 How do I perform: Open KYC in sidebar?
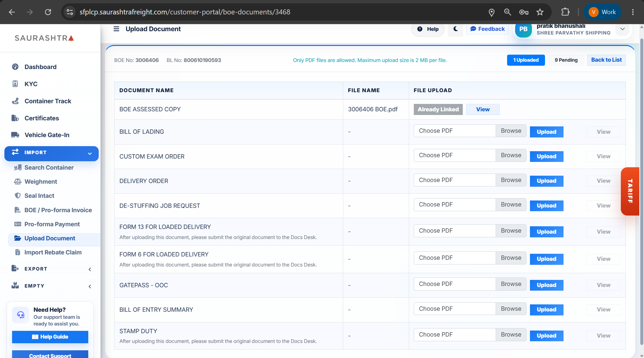(x=31, y=84)
